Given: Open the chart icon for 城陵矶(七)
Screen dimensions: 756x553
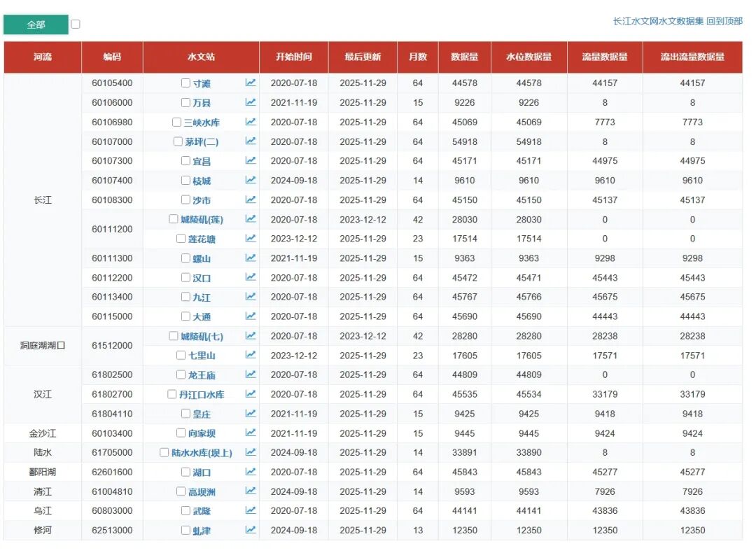Looking at the screenshot, I should pos(250,335).
